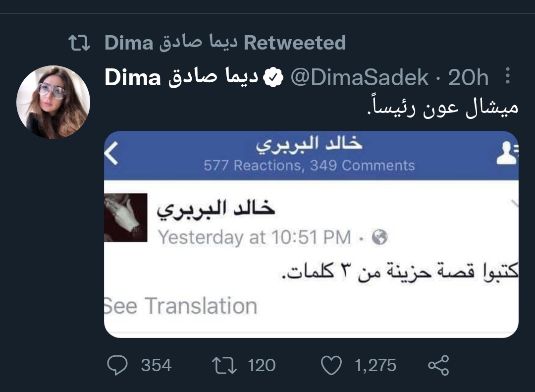
Task: Expand the post options chevron beside poster name
Action: (x=514, y=205)
